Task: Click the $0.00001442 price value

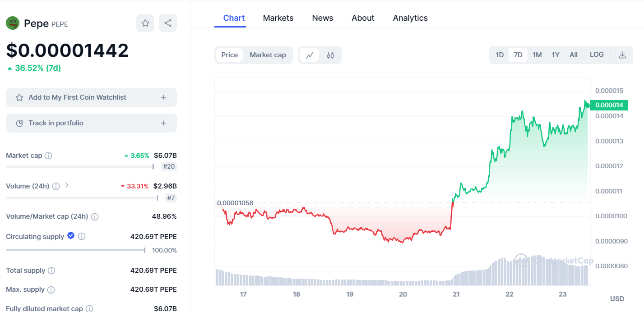Action: pos(67,50)
